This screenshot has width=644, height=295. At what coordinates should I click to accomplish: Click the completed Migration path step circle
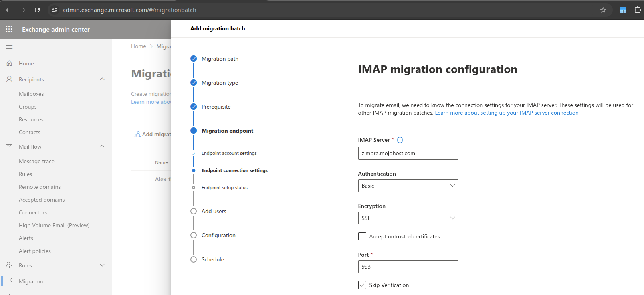[x=194, y=59]
